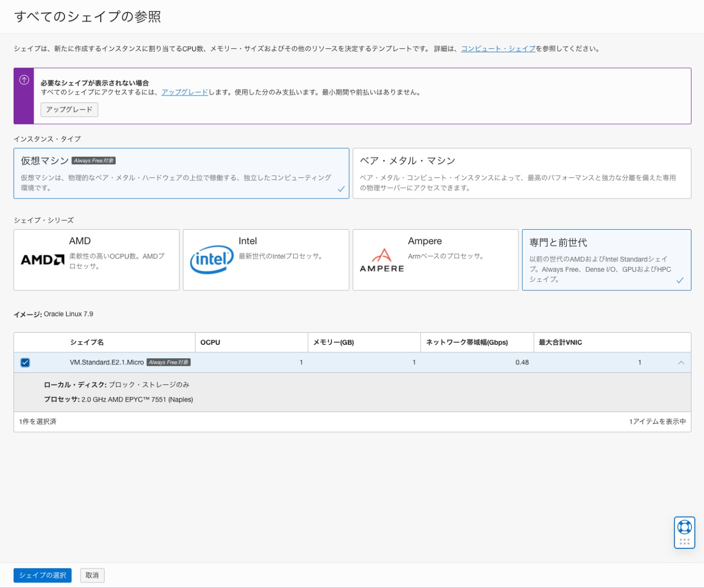Click the すべてのシェイプの参照 heading

[x=87, y=17]
